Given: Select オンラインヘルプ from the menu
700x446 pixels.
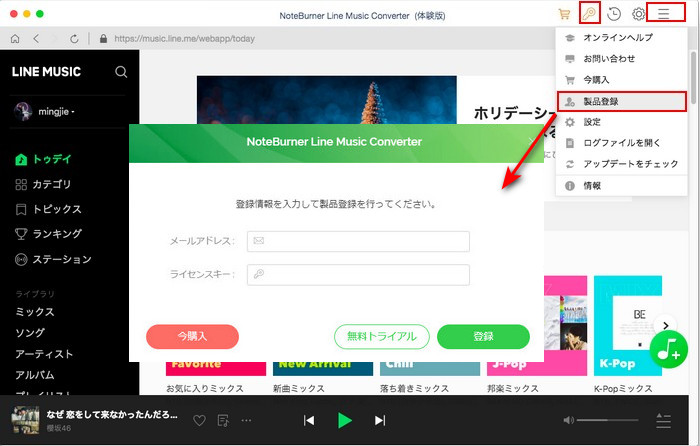Looking at the screenshot, I should 621,38.
